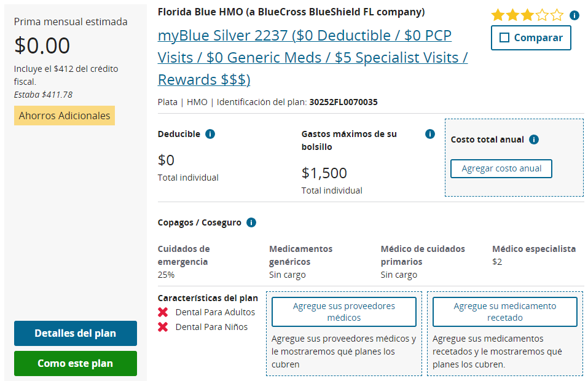Click the info icon beside the star rating
The width and height of the screenshot is (588, 381).
click(x=574, y=15)
